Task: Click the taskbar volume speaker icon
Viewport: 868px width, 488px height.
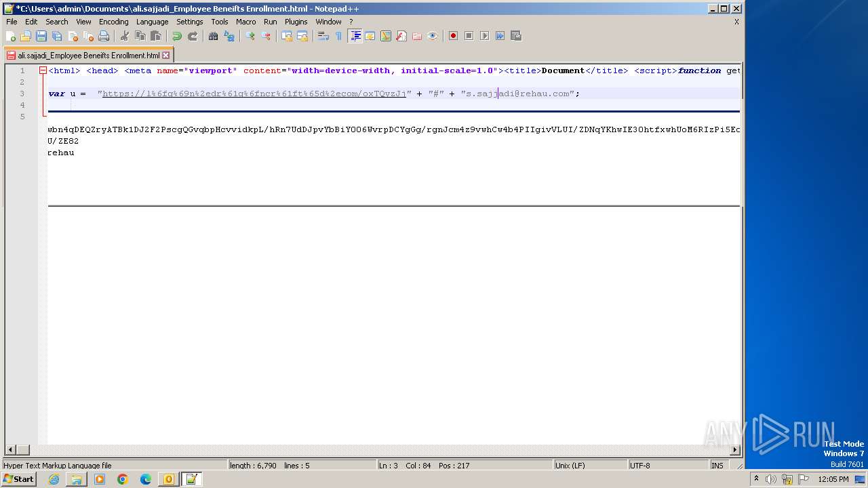Action: point(771,479)
